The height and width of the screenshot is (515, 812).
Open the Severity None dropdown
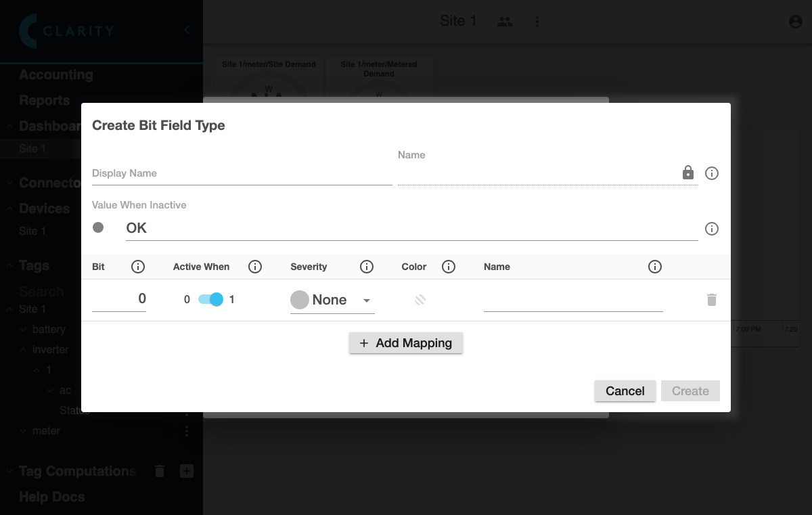(x=332, y=300)
